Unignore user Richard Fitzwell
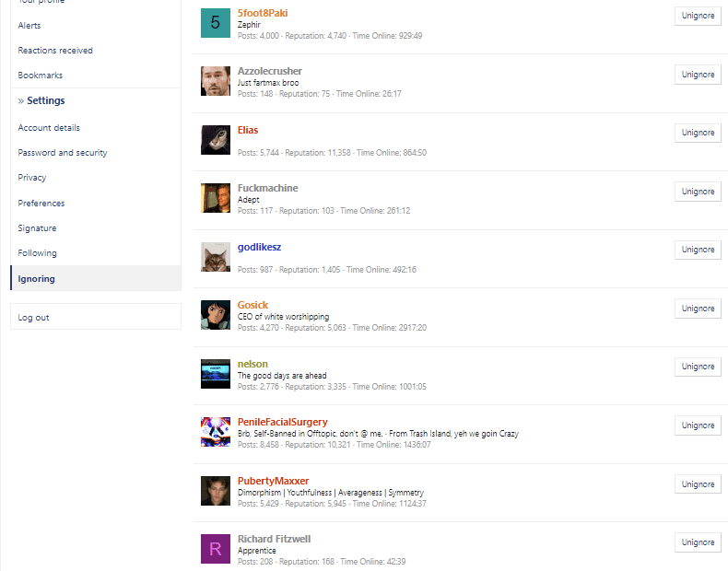Viewport: 728px width, 571px height. (x=698, y=542)
